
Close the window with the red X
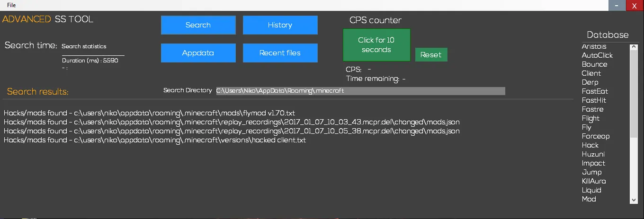(x=635, y=5)
